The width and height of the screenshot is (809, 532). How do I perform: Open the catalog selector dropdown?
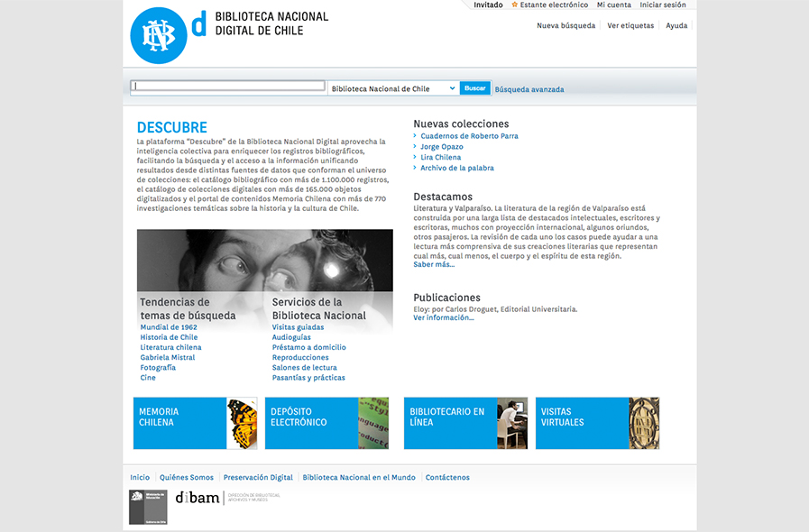tap(393, 88)
